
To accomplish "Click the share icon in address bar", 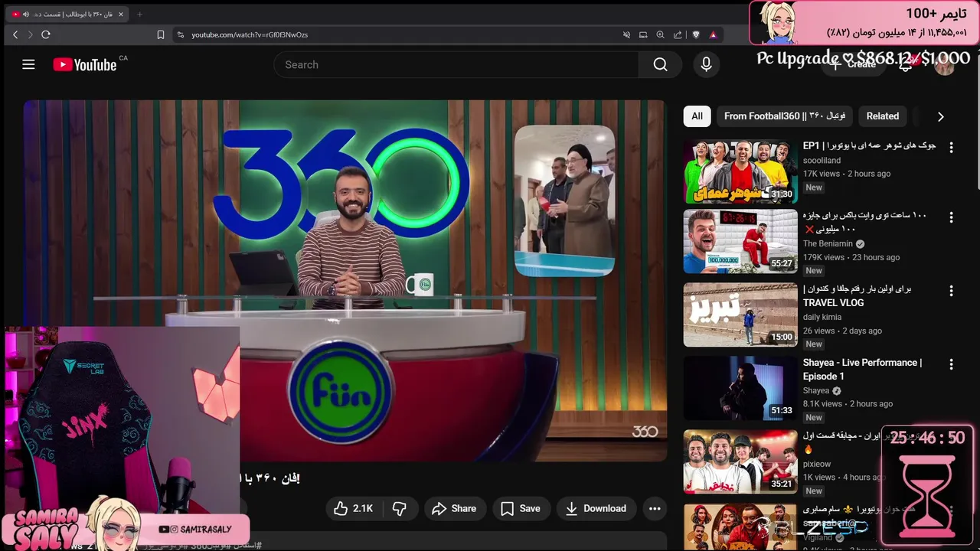I will tap(678, 34).
